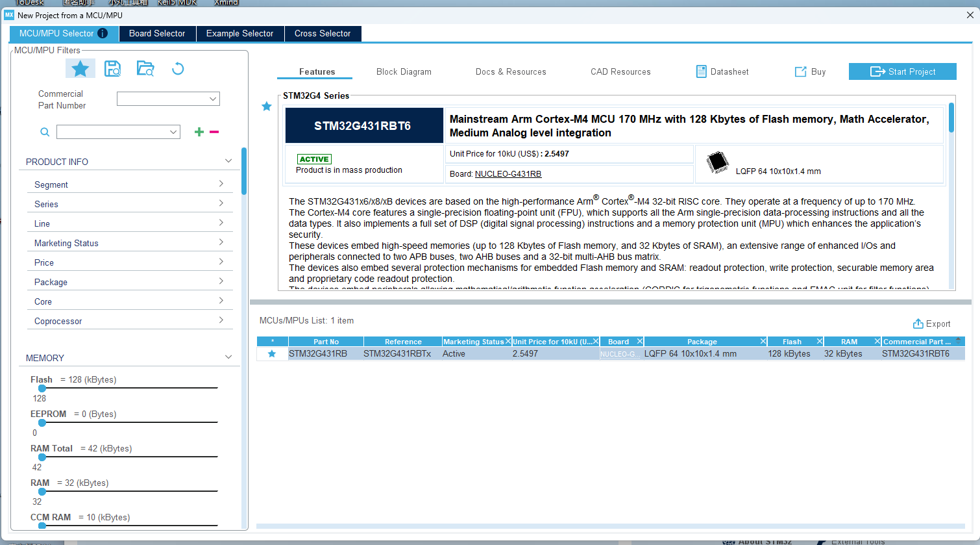980x545 pixels.
Task: Remove the Marketing Status column
Action: pos(508,341)
